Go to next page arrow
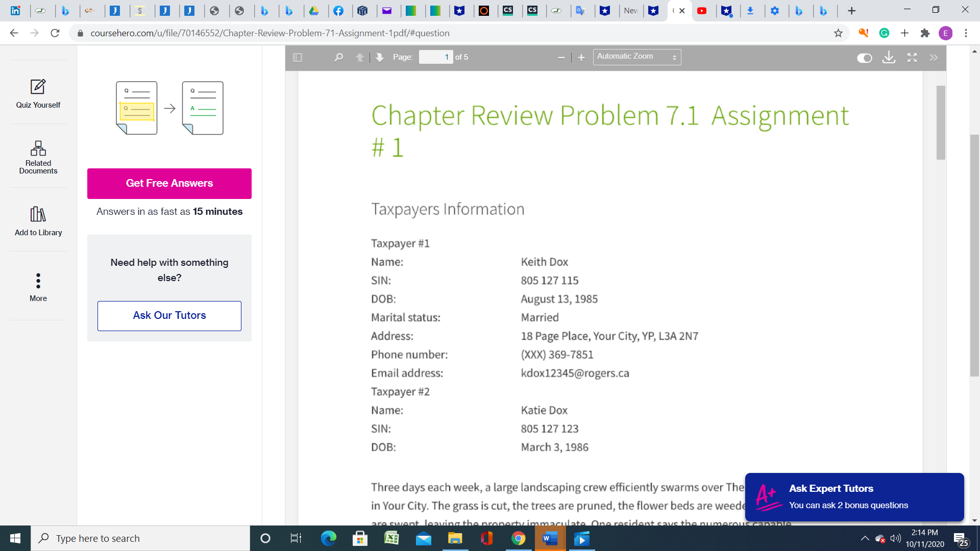Screen dimensions: 980x551 coord(379,58)
